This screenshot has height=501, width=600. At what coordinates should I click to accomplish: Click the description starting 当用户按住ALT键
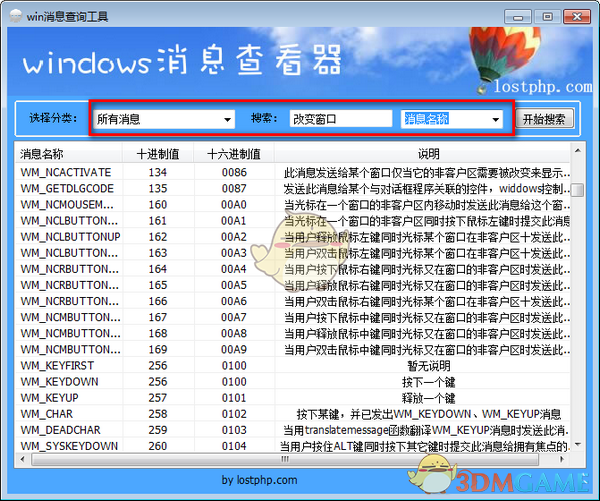tap(424, 446)
